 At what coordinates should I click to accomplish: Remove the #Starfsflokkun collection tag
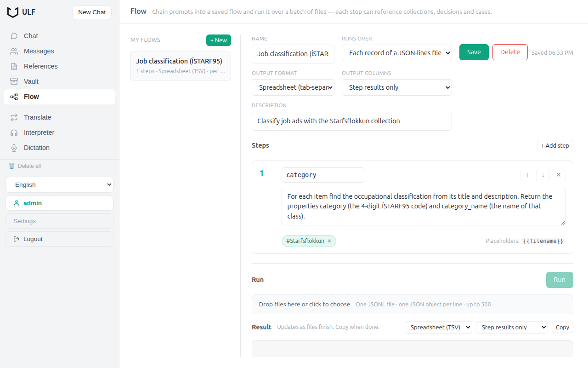point(329,241)
